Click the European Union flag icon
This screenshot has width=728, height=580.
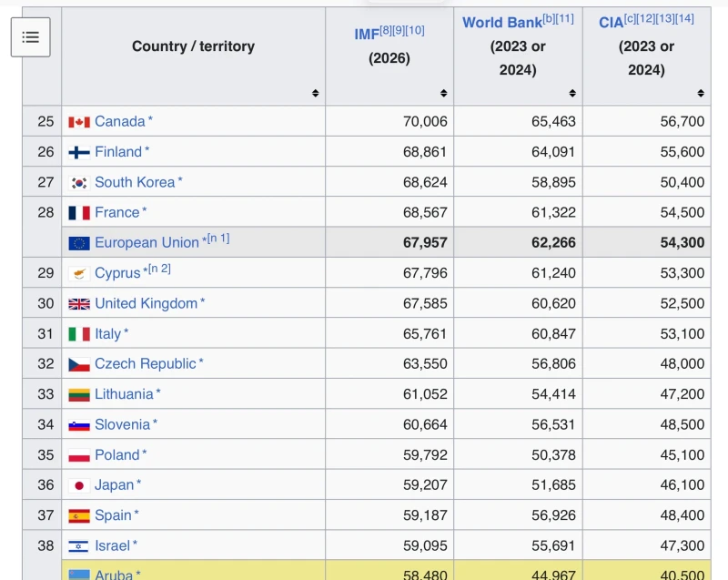coord(79,243)
